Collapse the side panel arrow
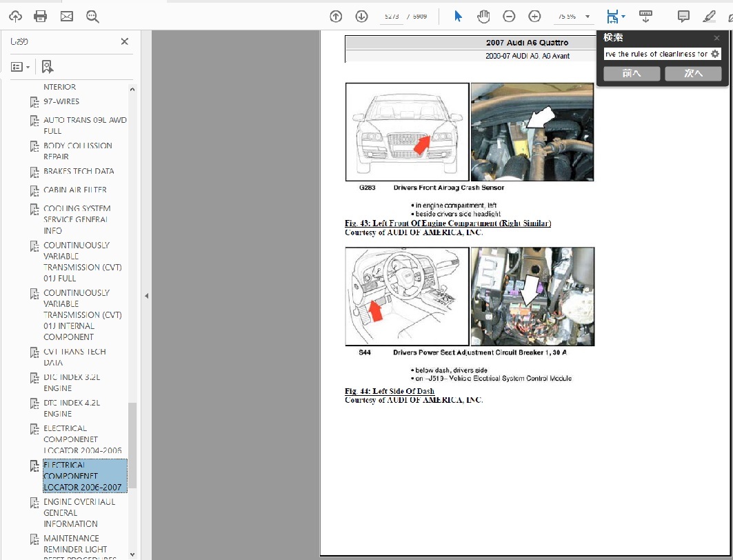The image size is (733, 560). point(146,296)
